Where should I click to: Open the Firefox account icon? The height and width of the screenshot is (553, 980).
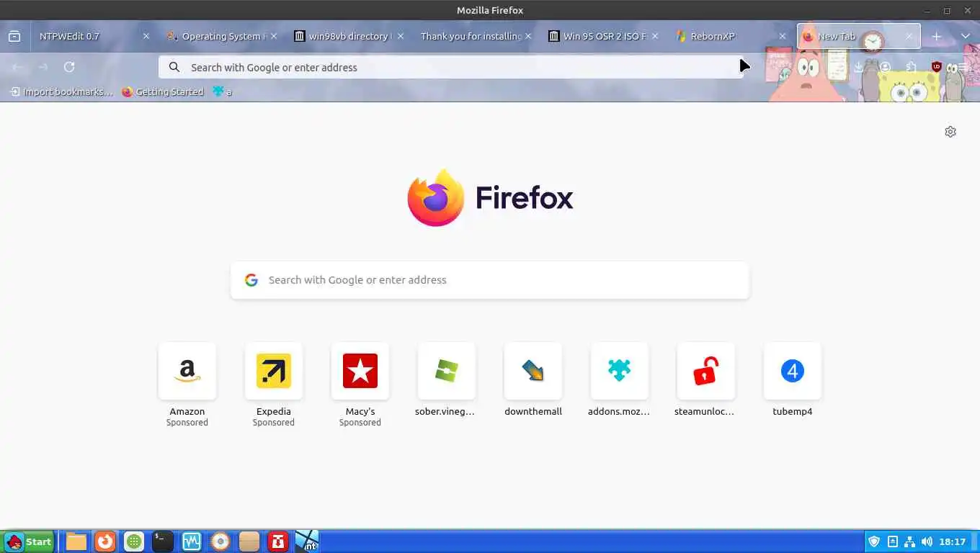tap(885, 67)
